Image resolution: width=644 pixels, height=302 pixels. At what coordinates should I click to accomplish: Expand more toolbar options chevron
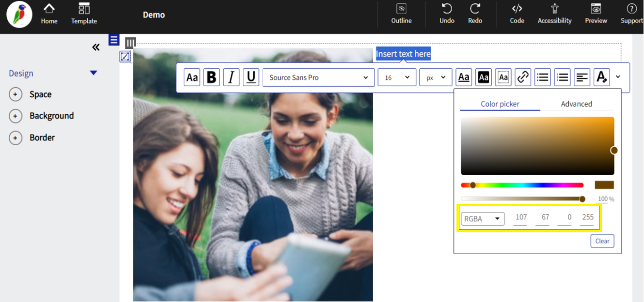[x=618, y=76]
